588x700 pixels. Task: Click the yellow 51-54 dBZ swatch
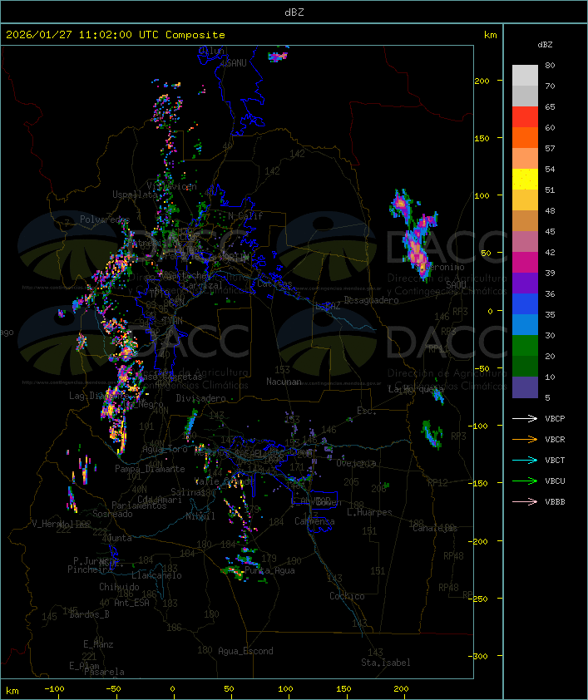point(525,180)
